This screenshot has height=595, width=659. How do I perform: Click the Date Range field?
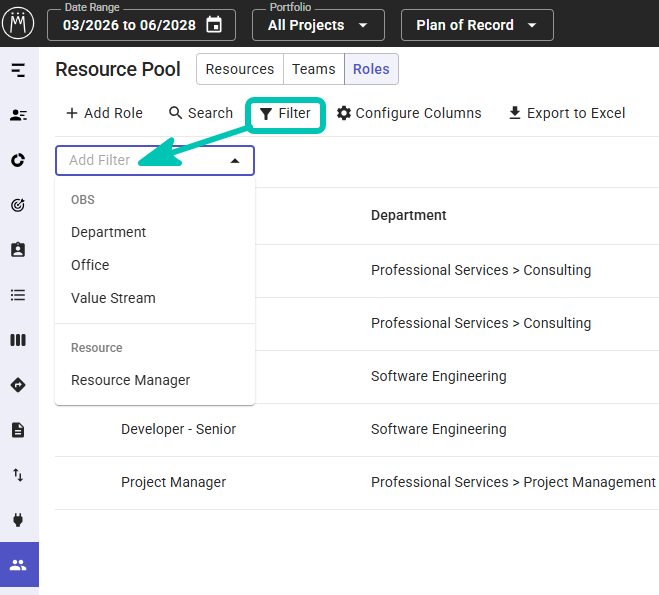click(141, 25)
